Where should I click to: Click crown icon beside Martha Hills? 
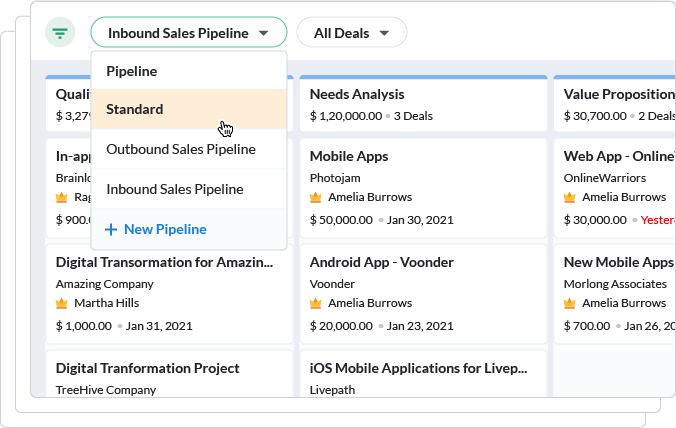point(62,303)
